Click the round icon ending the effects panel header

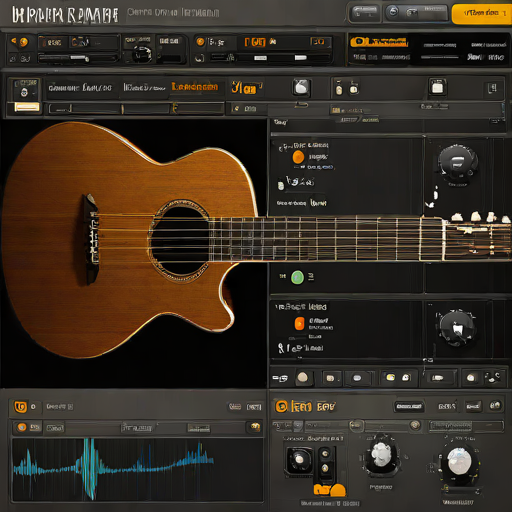click(496, 406)
